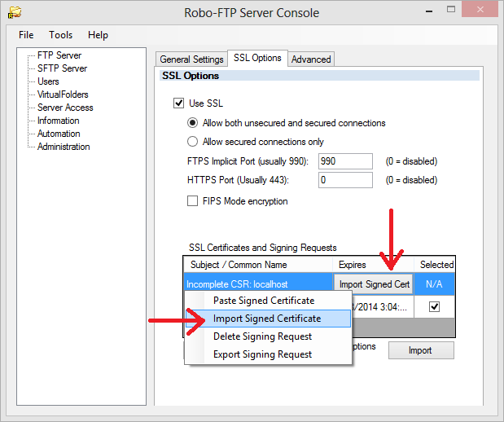Toggle the Use SSL checkbox

coord(178,103)
